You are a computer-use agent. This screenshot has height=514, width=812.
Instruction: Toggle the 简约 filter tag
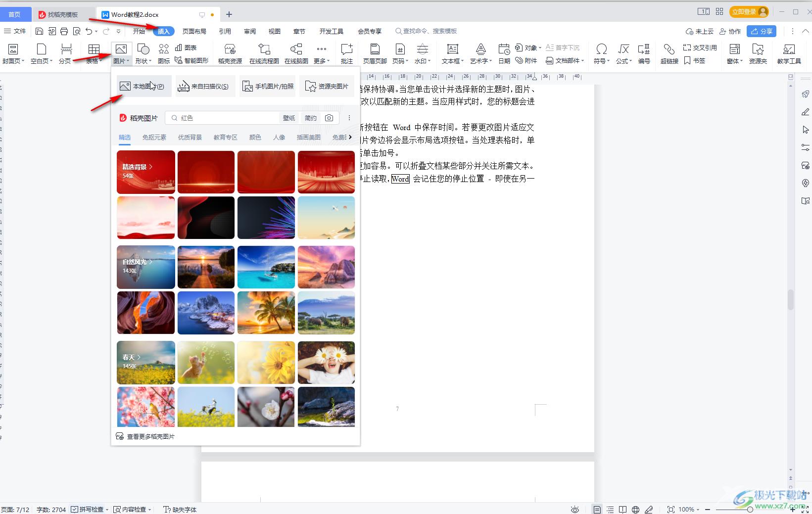pos(311,118)
